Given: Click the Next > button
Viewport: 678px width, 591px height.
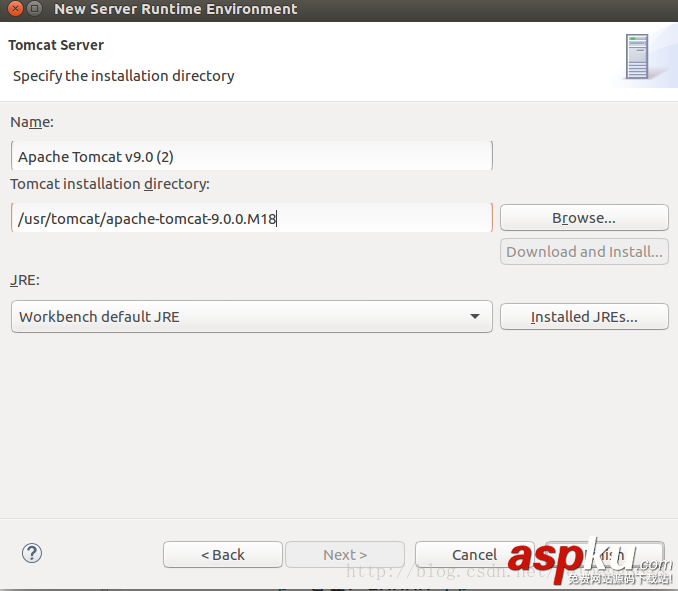Looking at the screenshot, I should [345, 555].
